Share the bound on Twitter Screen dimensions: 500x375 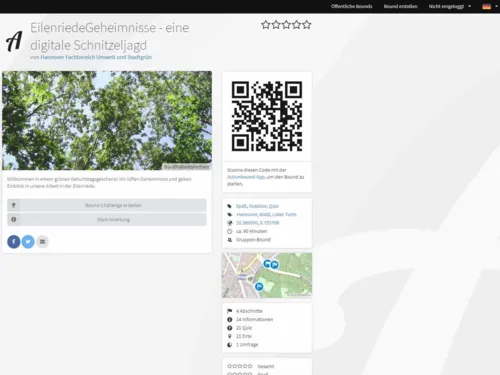[28, 242]
